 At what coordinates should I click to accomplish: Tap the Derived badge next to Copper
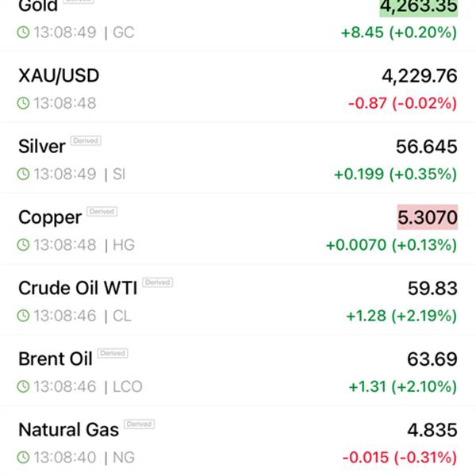coord(102,212)
